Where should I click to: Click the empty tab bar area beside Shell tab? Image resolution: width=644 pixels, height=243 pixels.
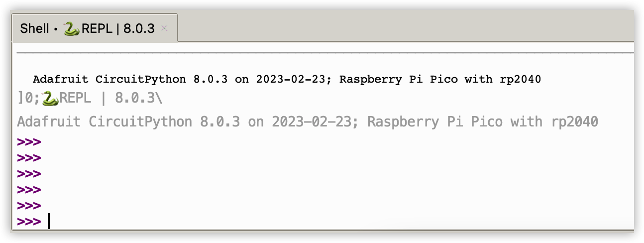click(406, 27)
